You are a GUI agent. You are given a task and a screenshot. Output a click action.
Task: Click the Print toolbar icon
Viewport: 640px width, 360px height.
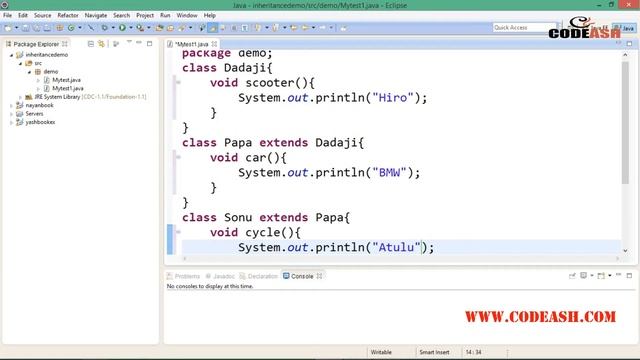pyautogui.click(x=47, y=28)
